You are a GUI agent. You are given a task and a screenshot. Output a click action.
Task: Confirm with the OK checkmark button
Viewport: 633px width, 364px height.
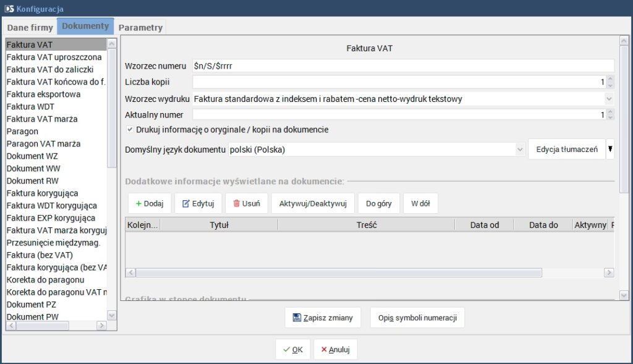292,349
